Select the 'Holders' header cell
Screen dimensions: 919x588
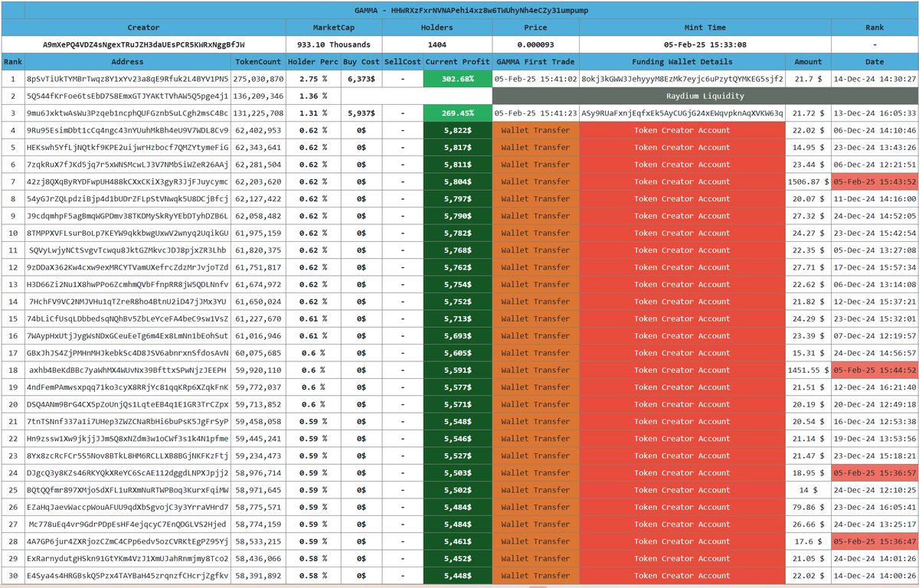(x=437, y=28)
